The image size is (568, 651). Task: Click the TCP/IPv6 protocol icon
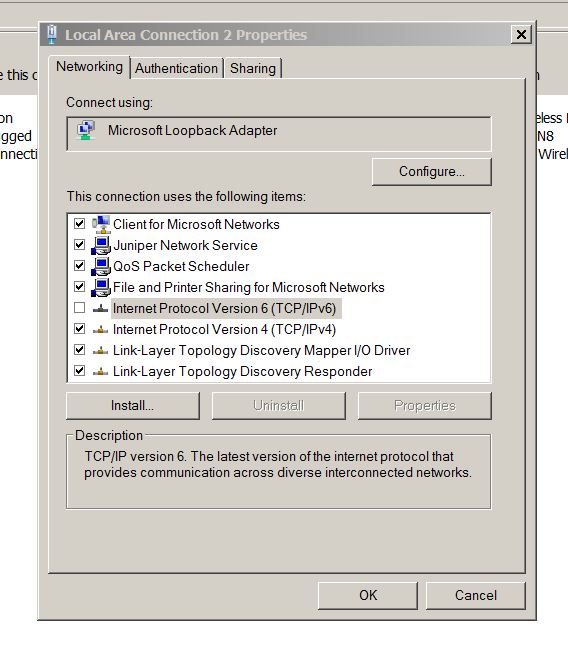coord(100,308)
